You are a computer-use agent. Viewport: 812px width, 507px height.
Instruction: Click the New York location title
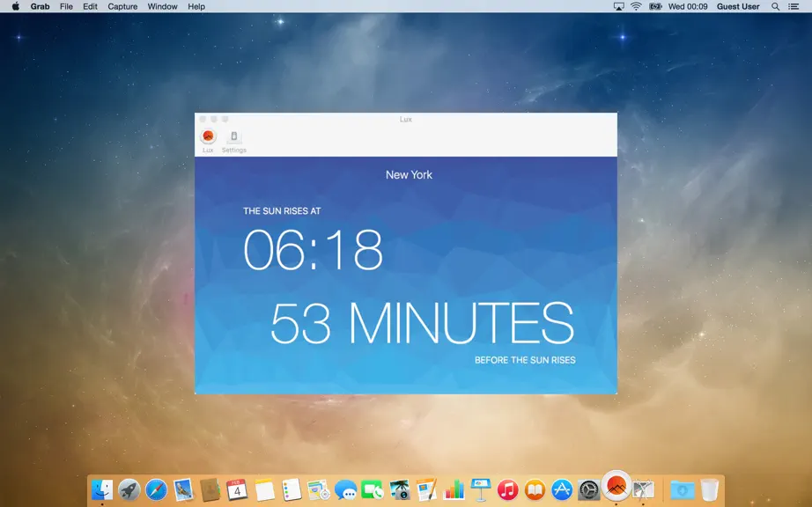(409, 175)
